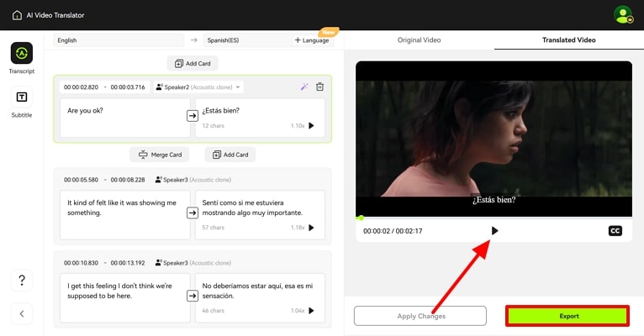
Task: Click 1.04x speed value
Action: [298, 311]
